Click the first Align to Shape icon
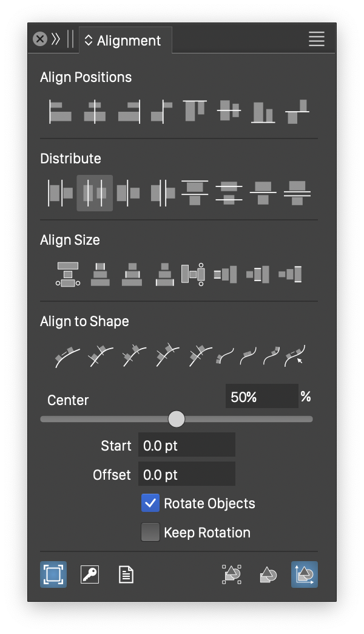 (68, 356)
